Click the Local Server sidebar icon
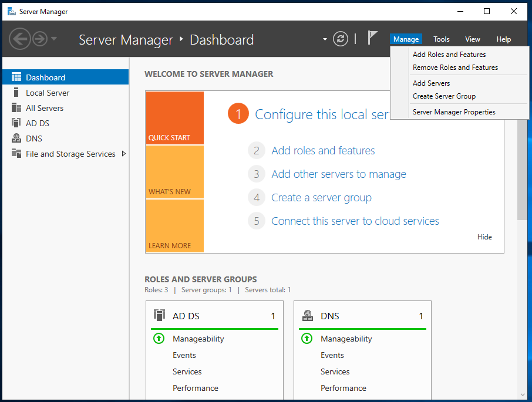Image resolution: width=532 pixels, height=402 pixels. pyautogui.click(x=16, y=92)
